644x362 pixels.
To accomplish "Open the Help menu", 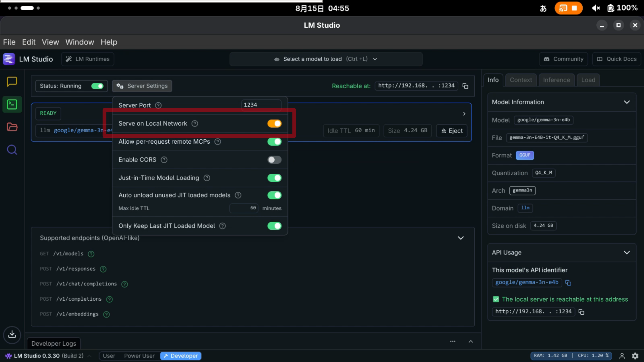I will point(109,42).
